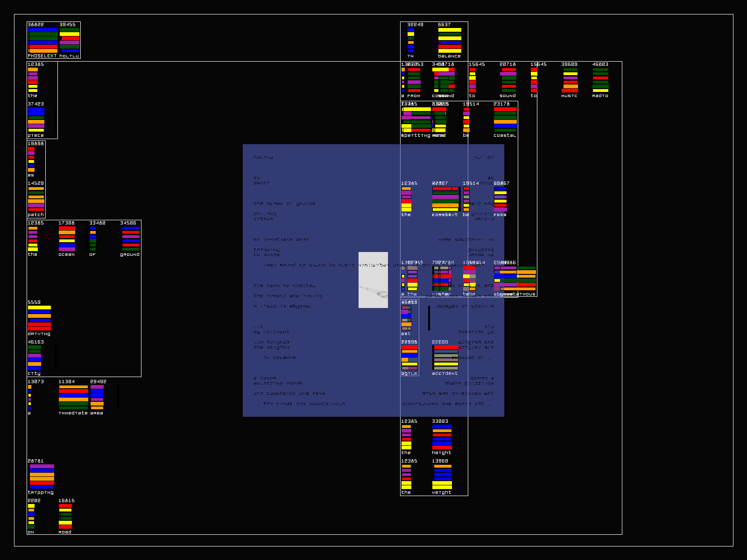747x560 pixels.
Task: Select the 'radio' word block
Action: click(x=600, y=80)
